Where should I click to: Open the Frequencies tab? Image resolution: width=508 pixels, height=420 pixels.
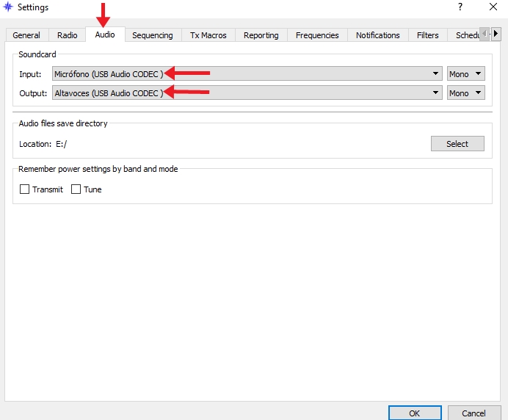pos(317,35)
